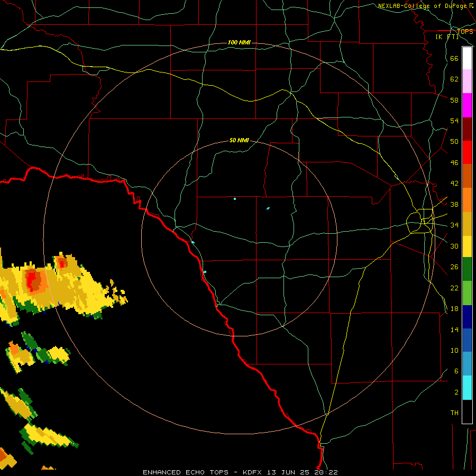
Task: Click the legend value 2
Action: [x=456, y=392]
